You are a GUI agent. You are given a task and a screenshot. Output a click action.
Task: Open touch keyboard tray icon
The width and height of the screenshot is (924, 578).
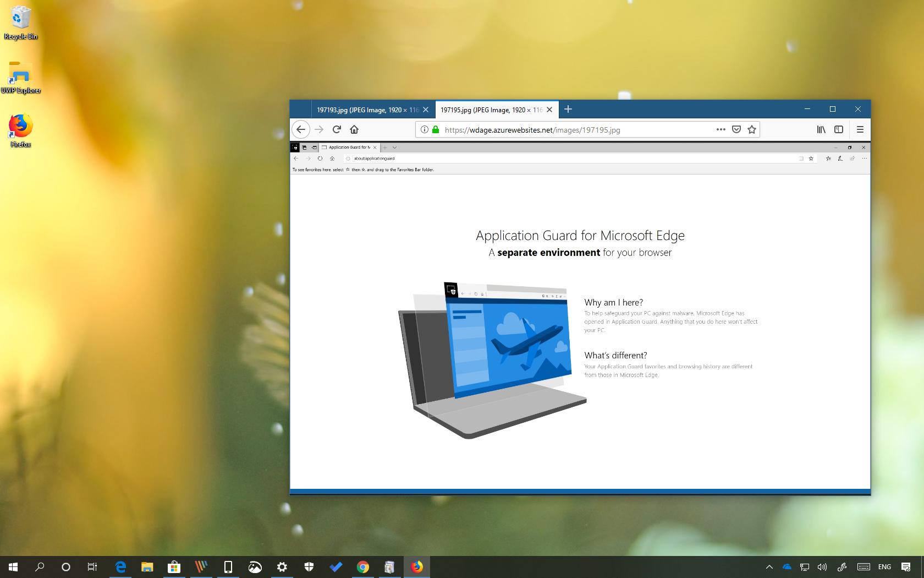[x=863, y=566]
